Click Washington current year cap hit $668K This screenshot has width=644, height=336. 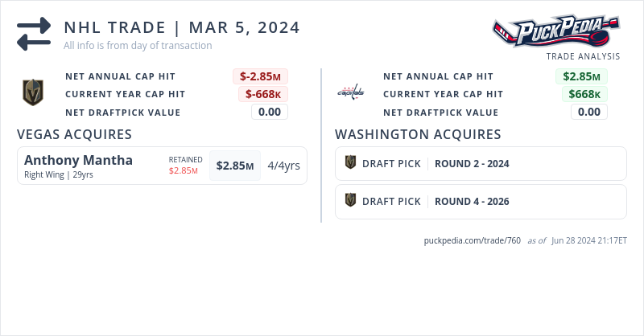[584, 94]
